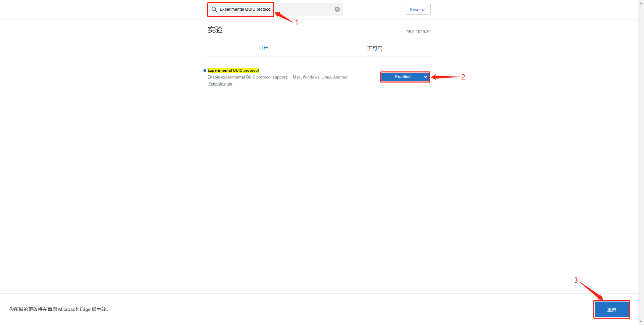
Task: Click the scrollbar up arrow
Action: coord(641,2)
